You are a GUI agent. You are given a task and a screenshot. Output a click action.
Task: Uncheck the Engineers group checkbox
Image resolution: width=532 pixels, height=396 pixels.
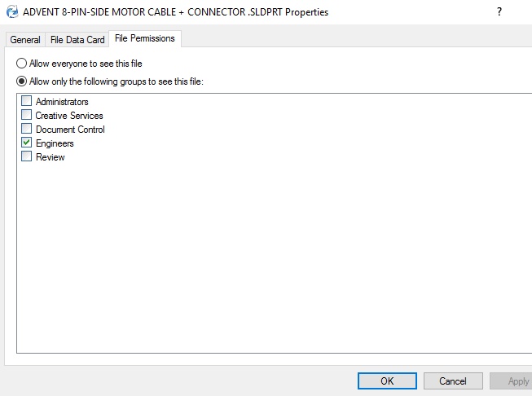(26, 143)
